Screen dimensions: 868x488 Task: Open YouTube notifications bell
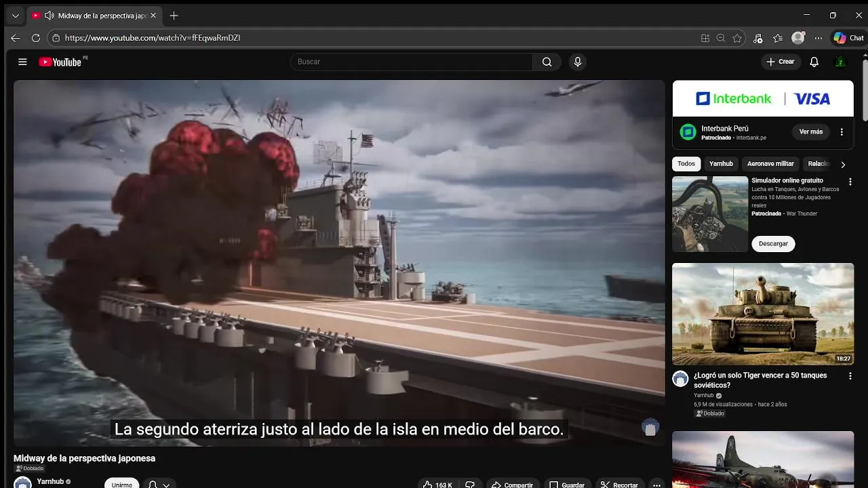click(x=814, y=62)
